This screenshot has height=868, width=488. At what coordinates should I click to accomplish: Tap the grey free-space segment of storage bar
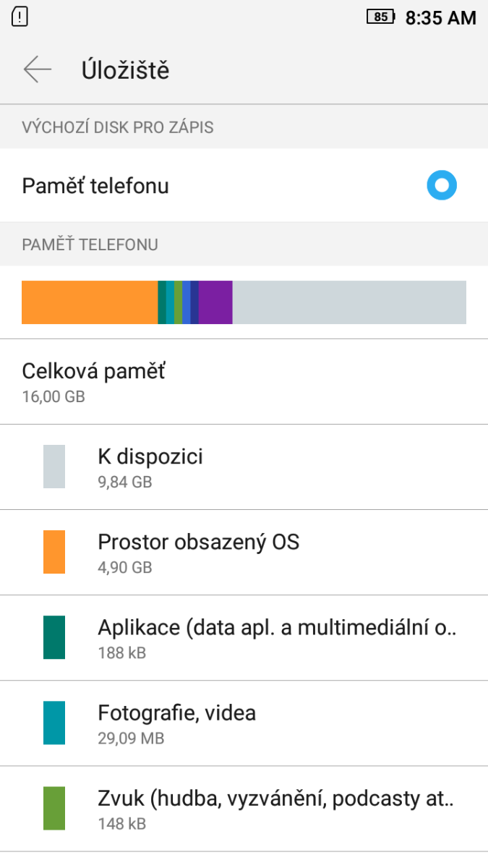pos(349,302)
